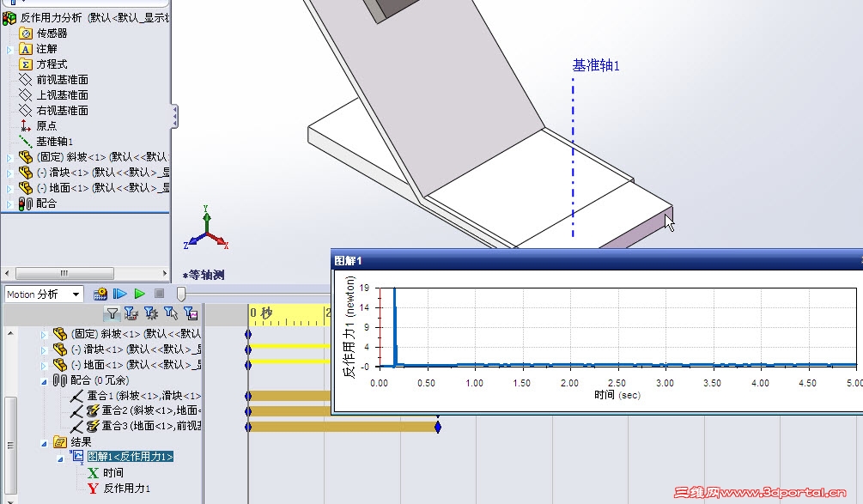
Task: Select the red Y 反作用力1 axis icon
Action: 93,488
